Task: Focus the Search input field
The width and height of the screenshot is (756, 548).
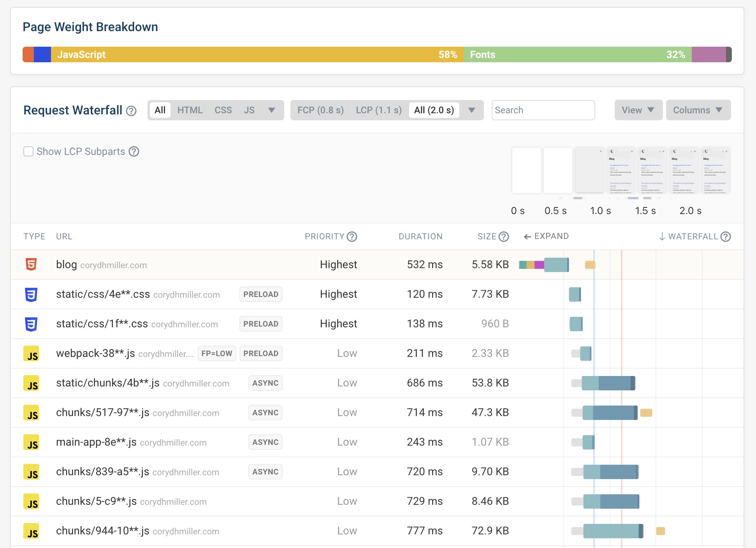Action: [543, 110]
